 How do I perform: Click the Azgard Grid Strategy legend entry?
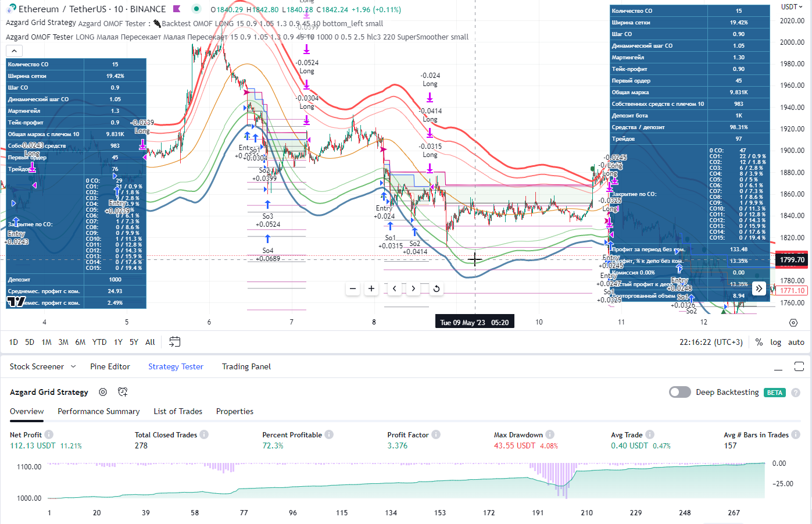click(x=41, y=23)
